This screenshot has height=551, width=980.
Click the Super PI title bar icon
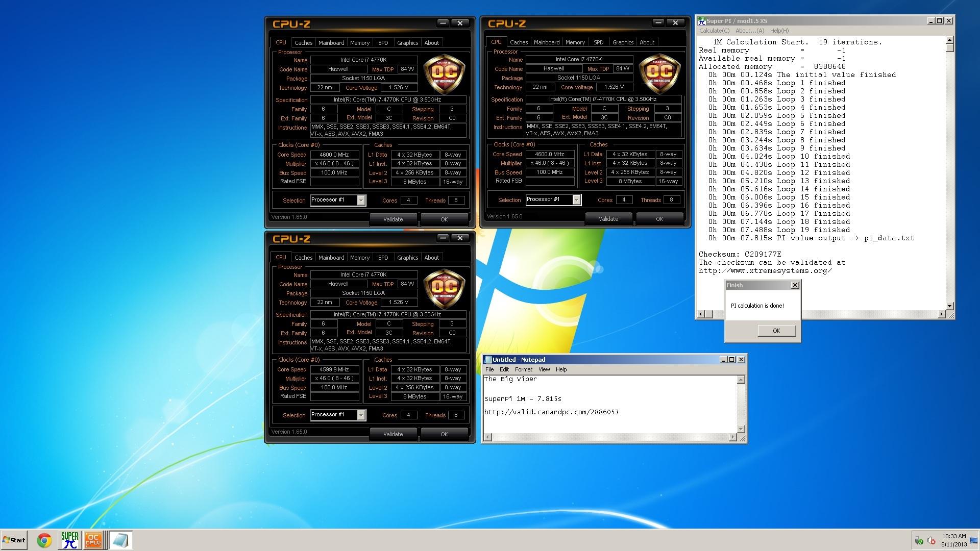tap(701, 20)
